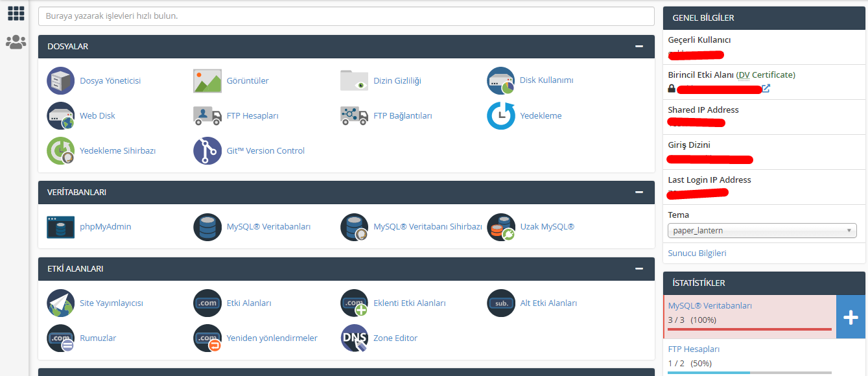Screen dimensions: 868x376
Task: Click the "İSTATİSTİKLER" panel heading
Action: (x=699, y=283)
